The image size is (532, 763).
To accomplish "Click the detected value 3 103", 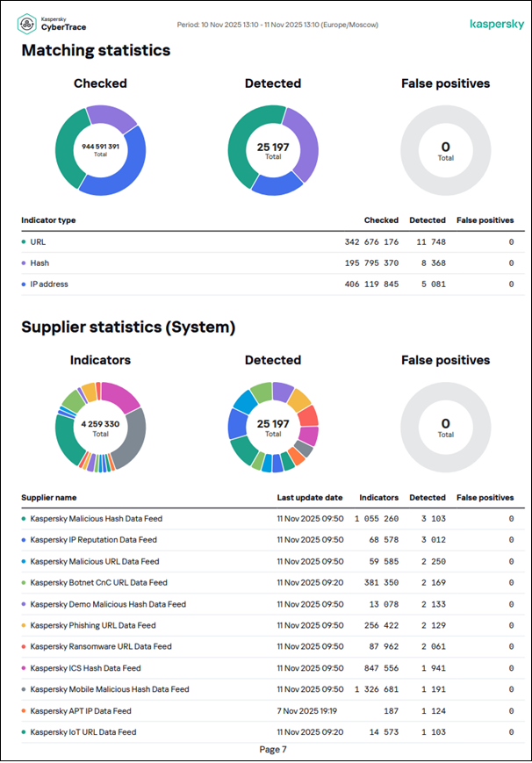I will click(433, 519).
